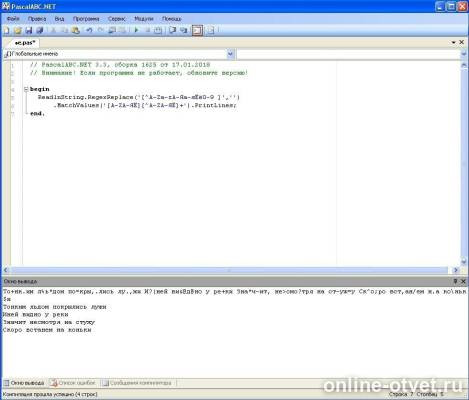Open the Помощь menu
Screen dimensions: 469x400
172,19
